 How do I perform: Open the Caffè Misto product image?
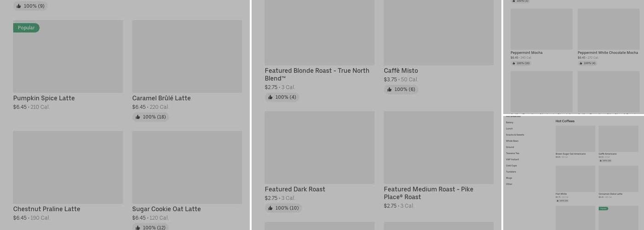point(438,32)
